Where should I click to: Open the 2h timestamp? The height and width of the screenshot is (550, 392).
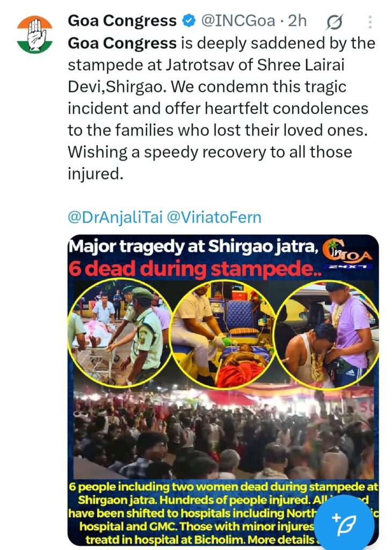(x=297, y=21)
